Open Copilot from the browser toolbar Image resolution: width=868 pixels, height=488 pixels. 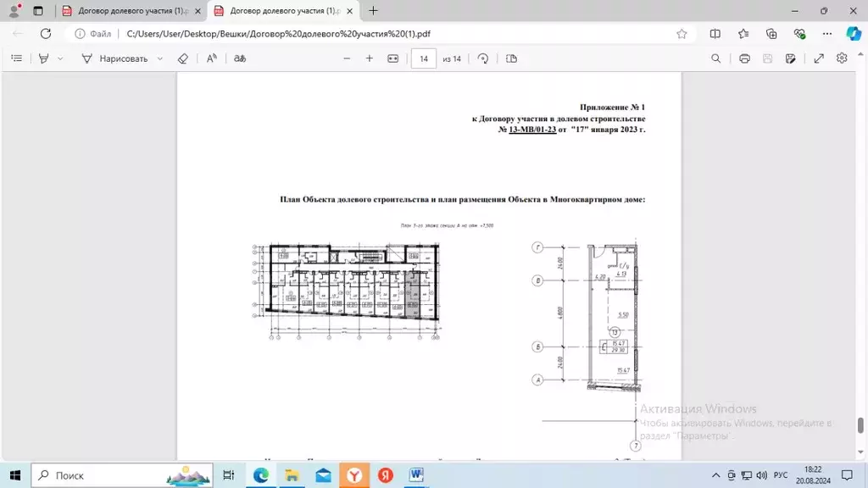(854, 34)
